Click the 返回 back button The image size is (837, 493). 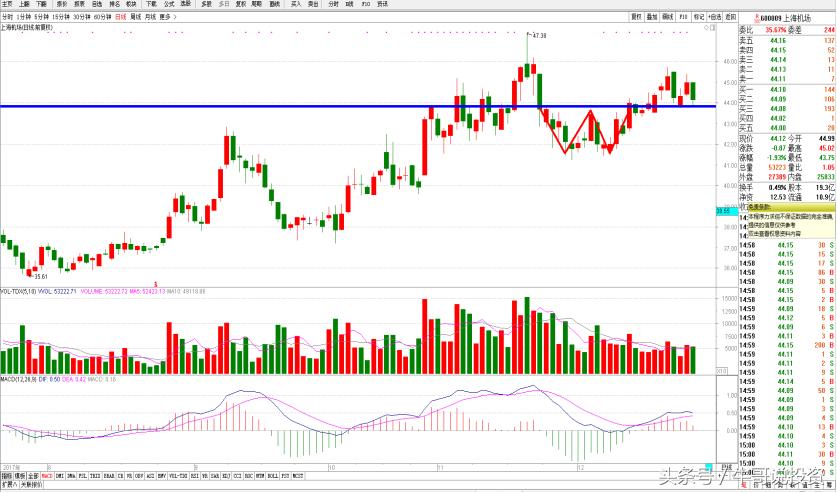pos(731,17)
